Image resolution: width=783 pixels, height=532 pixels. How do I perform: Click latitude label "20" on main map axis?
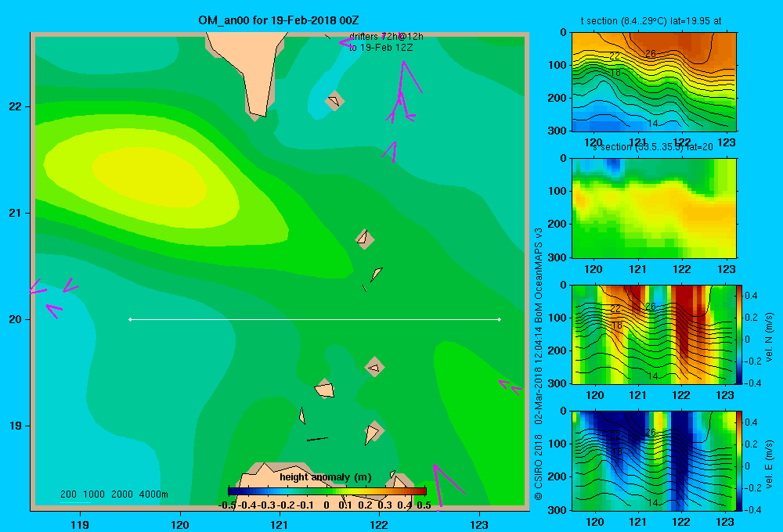(16, 319)
